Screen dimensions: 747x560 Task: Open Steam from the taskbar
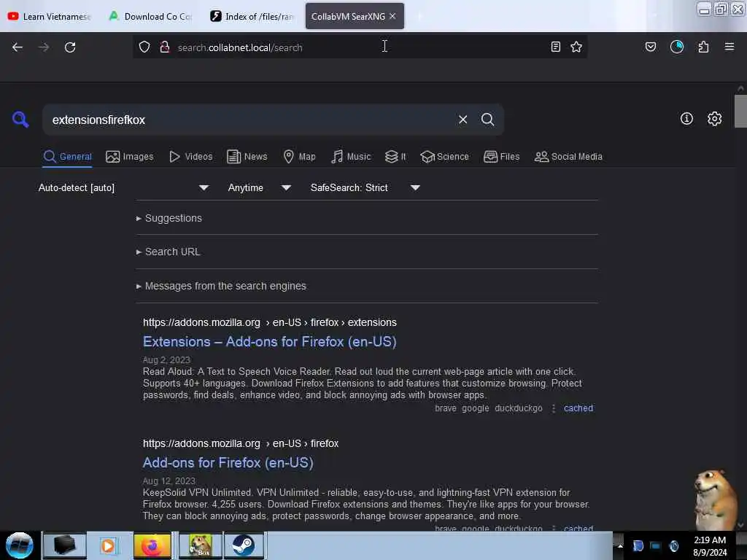pyautogui.click(x=244, y=545)
